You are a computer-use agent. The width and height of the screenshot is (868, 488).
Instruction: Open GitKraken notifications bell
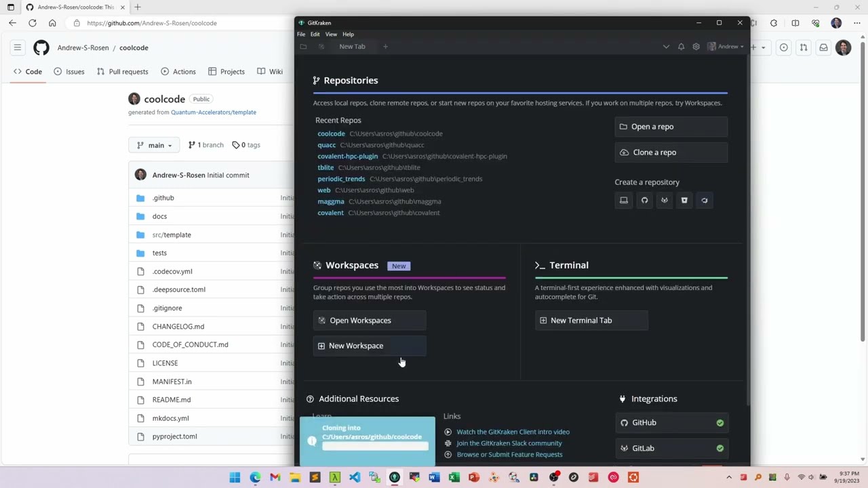[x=681, y=47]
